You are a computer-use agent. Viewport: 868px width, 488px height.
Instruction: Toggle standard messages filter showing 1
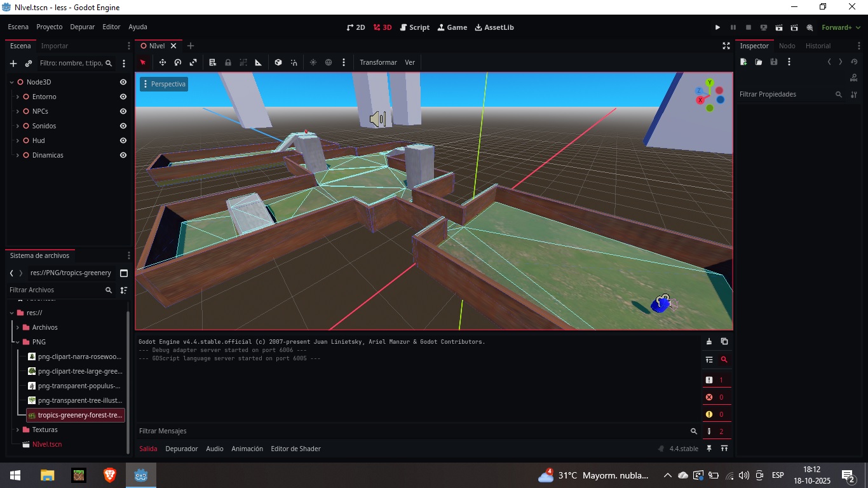(x=716, y=380)
